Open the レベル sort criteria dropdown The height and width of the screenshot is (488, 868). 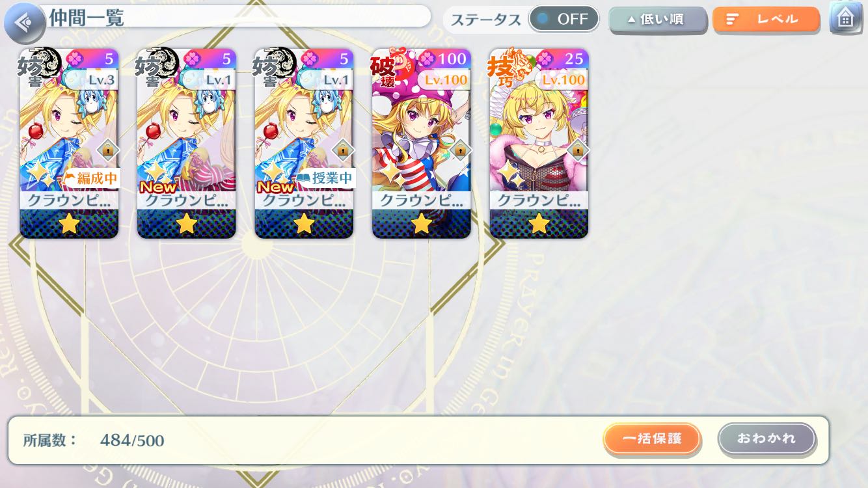click(x=765, y=20)
